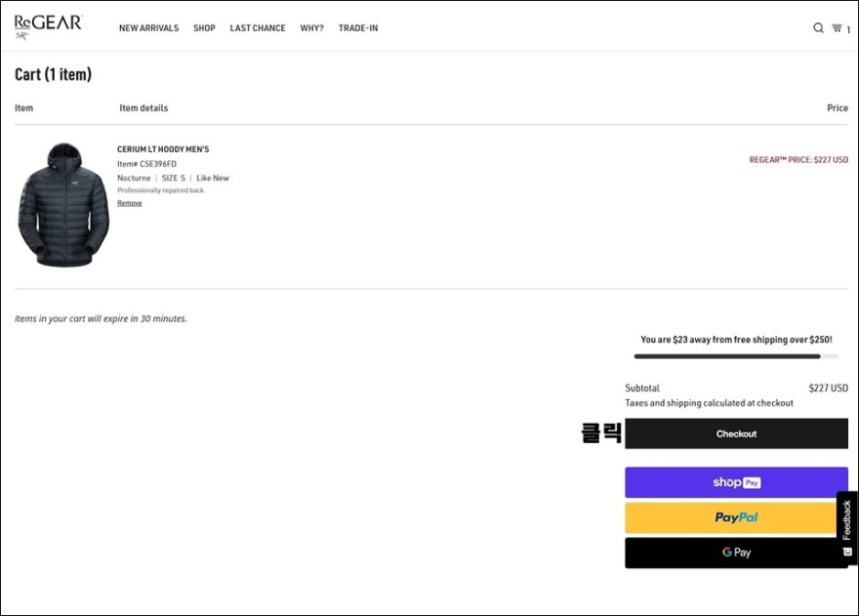The width and height of the screenshot is (859, 616).
Task: Click the 'Nocturne' color label
Action: [134, 178]
